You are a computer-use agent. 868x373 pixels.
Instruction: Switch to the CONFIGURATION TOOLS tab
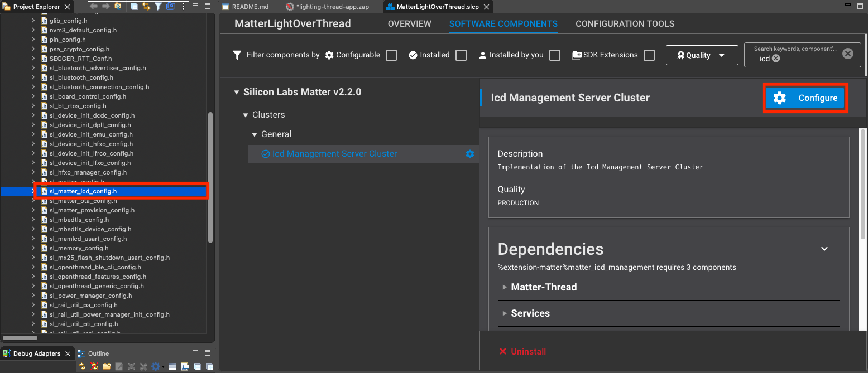pos(625,24)
